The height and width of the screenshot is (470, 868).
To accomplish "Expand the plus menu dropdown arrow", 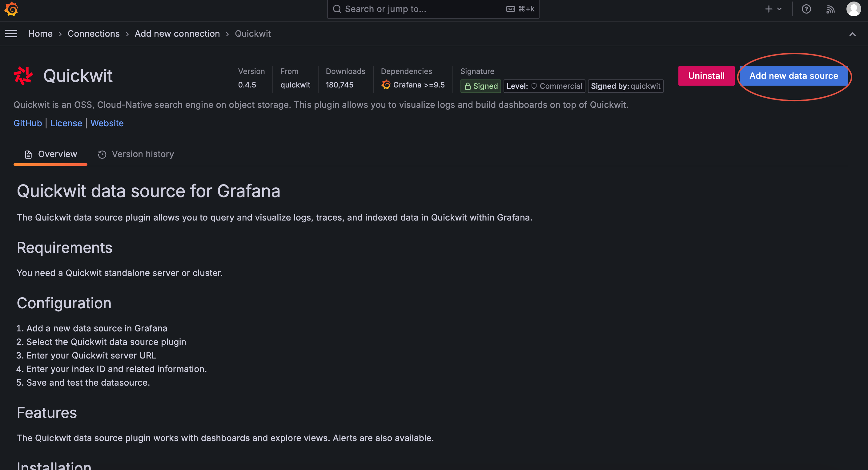I will tap(779, 9).
